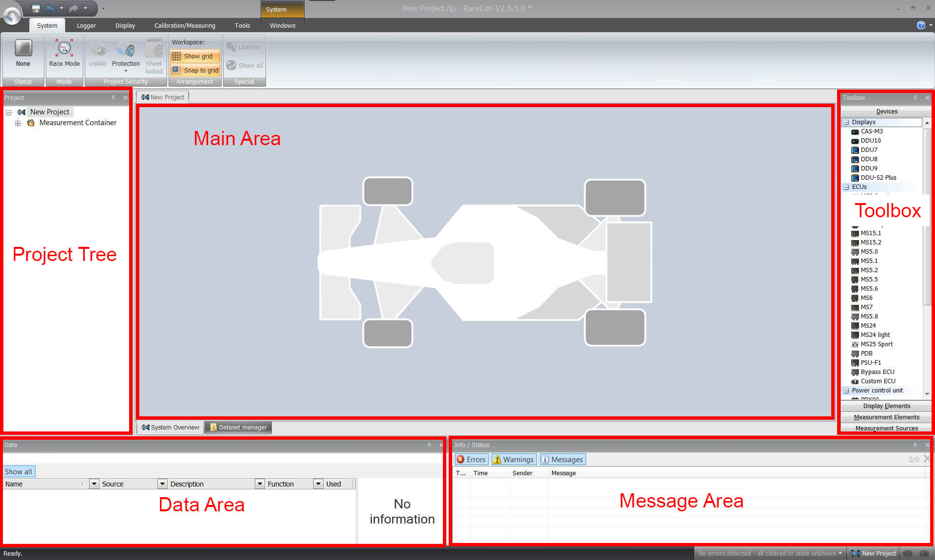This screenshot has height=560, width=935.
Task: Click the Race Mode icon
Action: click(64, 49)
